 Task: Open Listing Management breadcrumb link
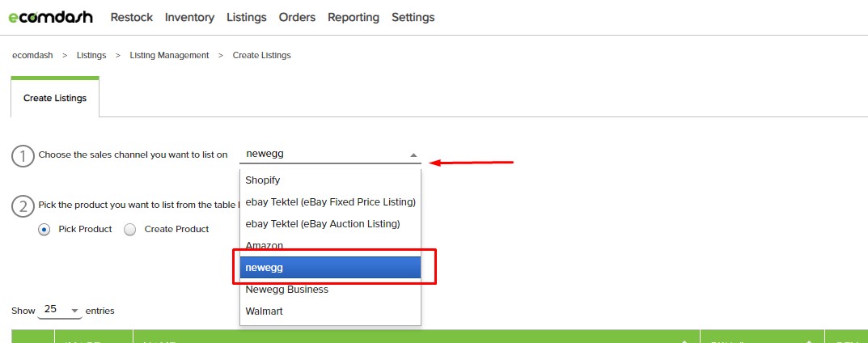pyautogui.click(x=169, y=55)
